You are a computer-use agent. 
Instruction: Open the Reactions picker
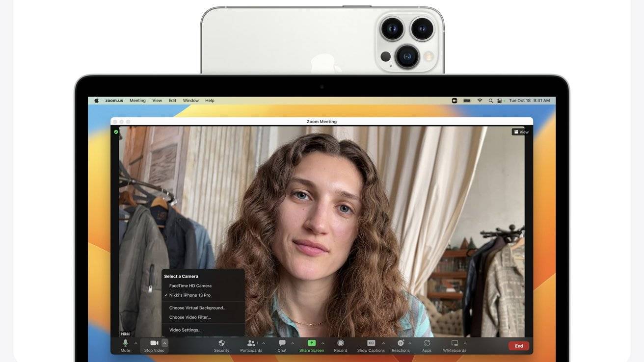[401, 345]
